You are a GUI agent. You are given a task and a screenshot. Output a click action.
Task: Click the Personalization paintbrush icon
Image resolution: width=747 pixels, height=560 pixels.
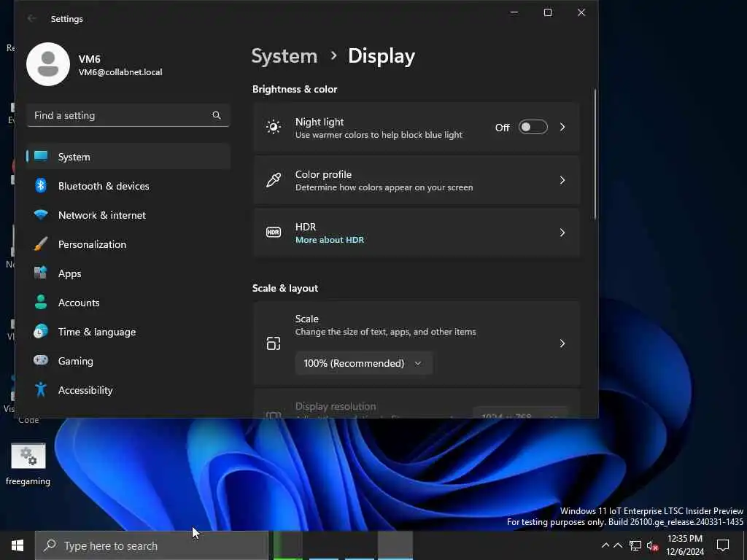pyautogui.click(x=41, y=244)
